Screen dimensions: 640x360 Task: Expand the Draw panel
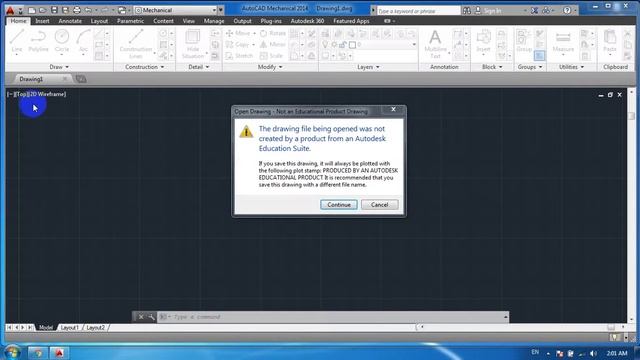coord(59,67)
